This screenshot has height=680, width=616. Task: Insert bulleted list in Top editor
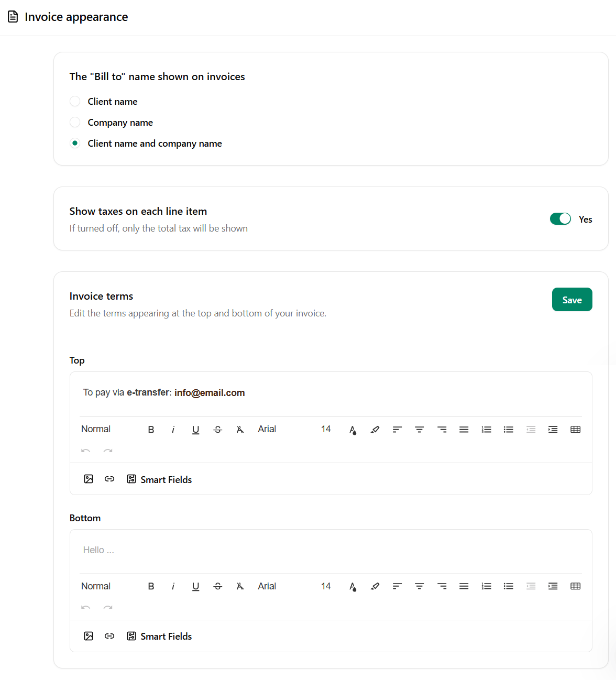[x=509, y=430]
